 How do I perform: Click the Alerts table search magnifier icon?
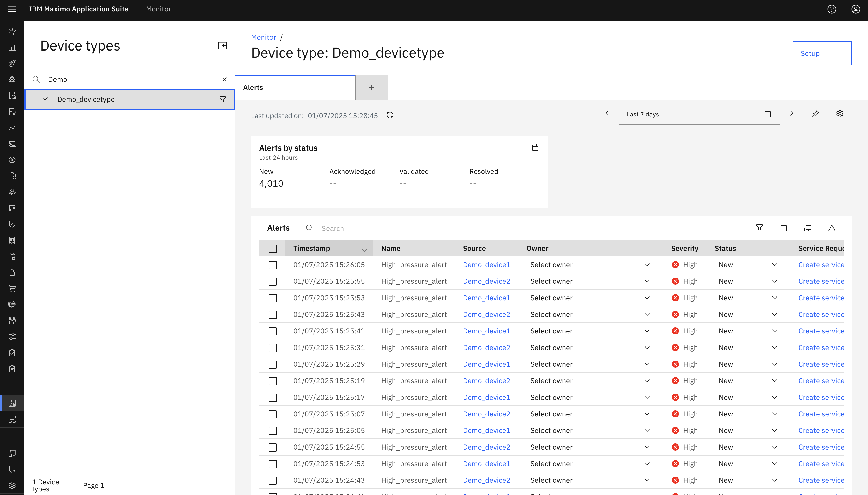(x=309, y=228)
